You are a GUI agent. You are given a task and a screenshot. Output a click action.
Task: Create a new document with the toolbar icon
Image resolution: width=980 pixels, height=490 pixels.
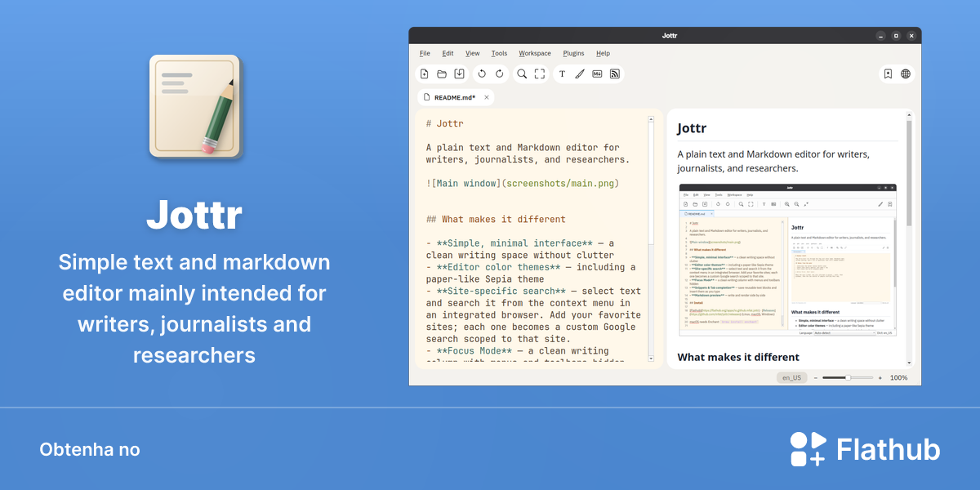click(425, 73)
